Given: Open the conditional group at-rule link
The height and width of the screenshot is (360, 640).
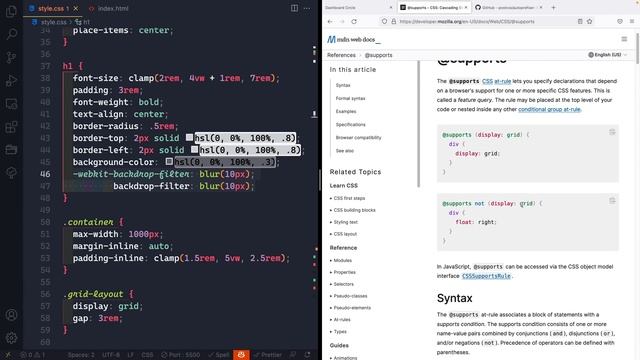Looking at the screenshot, I should [x=549, y=109].
